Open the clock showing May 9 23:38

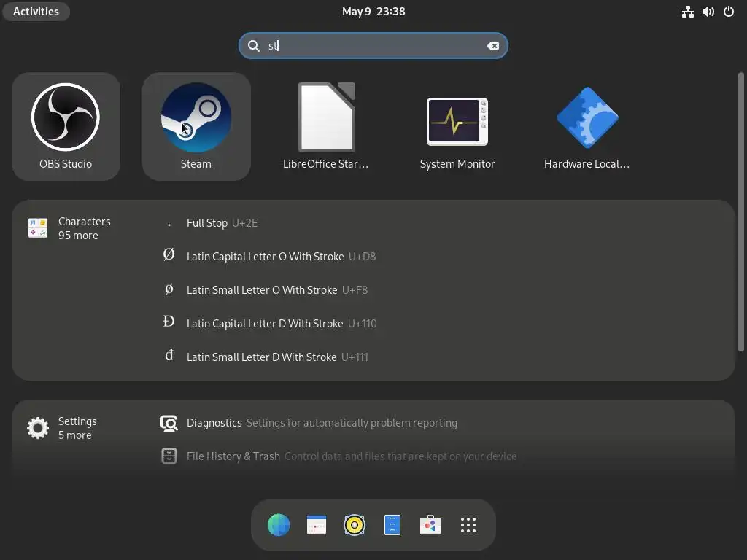pos(373,12)
